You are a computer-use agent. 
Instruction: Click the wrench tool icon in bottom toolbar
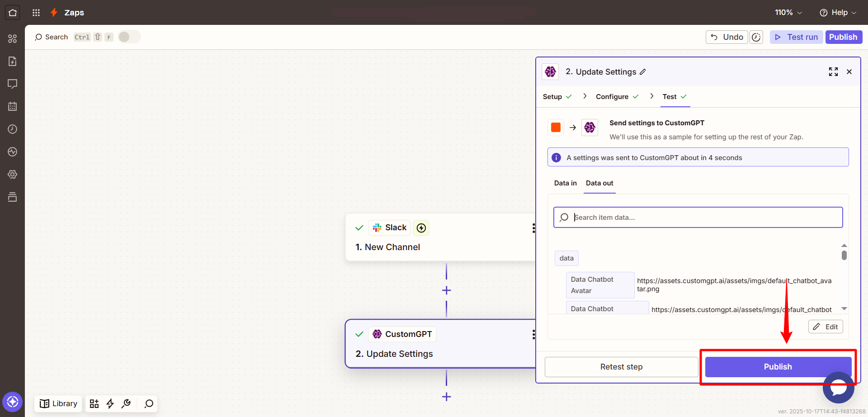point(126,403)
